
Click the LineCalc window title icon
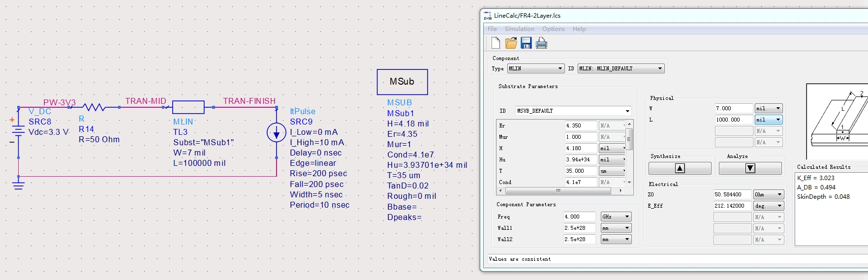pyautogui.click(x=487, y=16)
